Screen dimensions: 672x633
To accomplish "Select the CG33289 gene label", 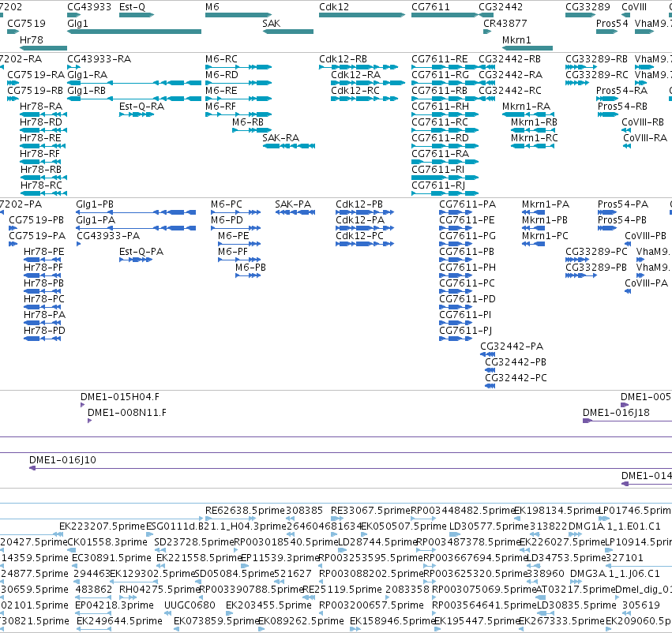I will [588, 7].
